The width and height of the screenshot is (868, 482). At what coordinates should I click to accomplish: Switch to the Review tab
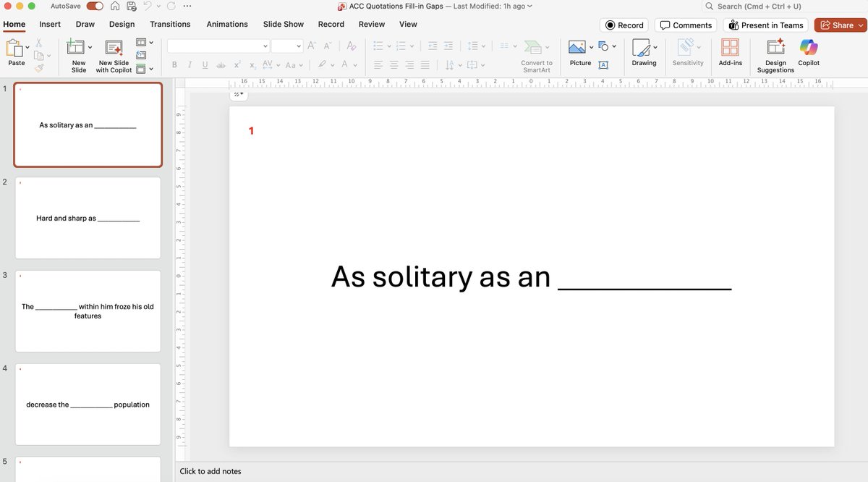tap(372, 24)
